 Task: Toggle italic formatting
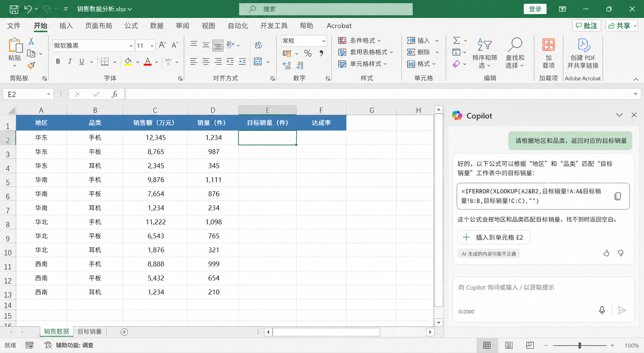(x=70, y=62)
